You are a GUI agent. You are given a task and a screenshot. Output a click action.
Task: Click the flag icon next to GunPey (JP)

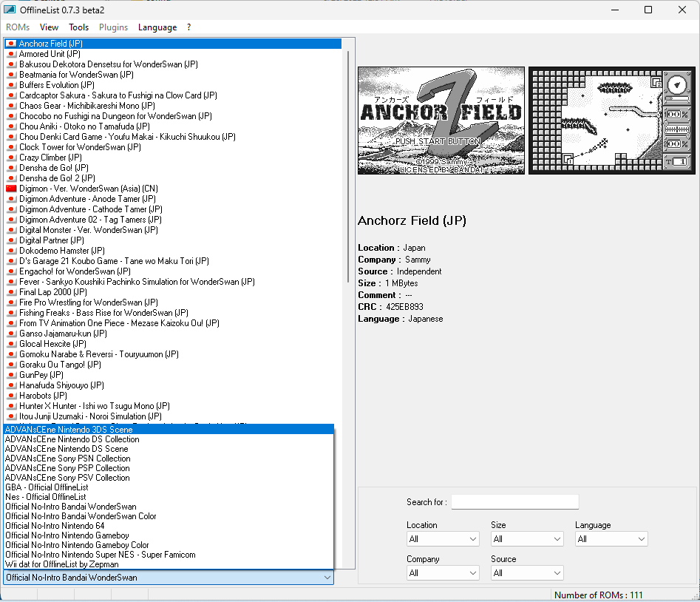12,375
